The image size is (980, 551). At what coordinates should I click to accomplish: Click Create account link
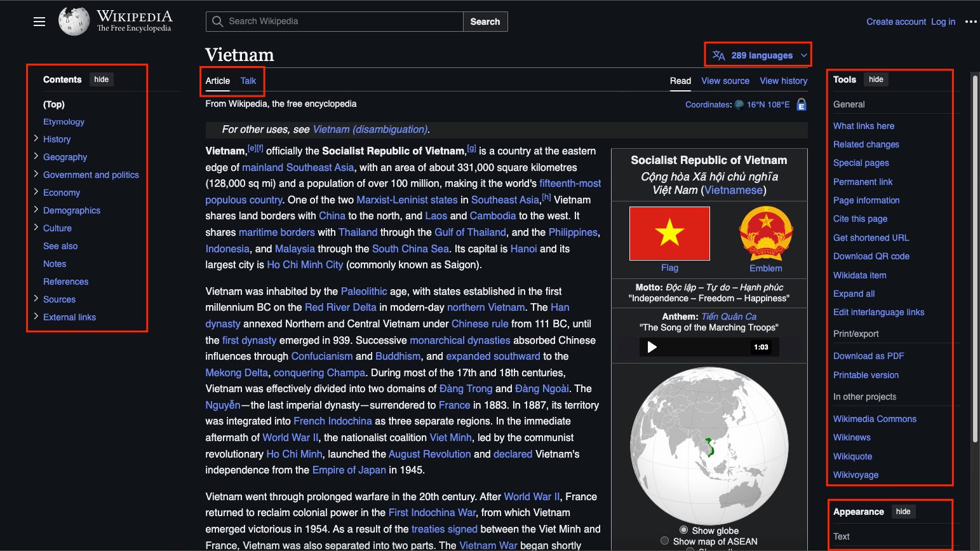point(896,22)
